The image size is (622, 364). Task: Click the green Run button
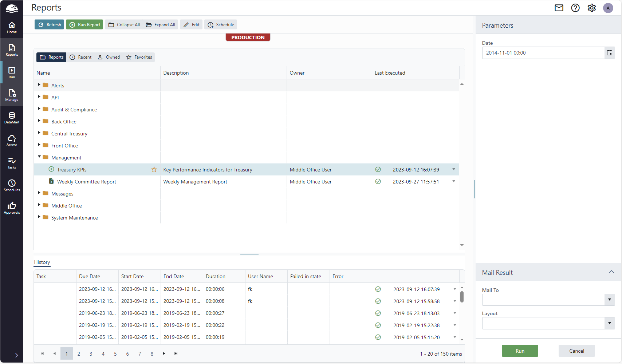[x=520, y=351]
